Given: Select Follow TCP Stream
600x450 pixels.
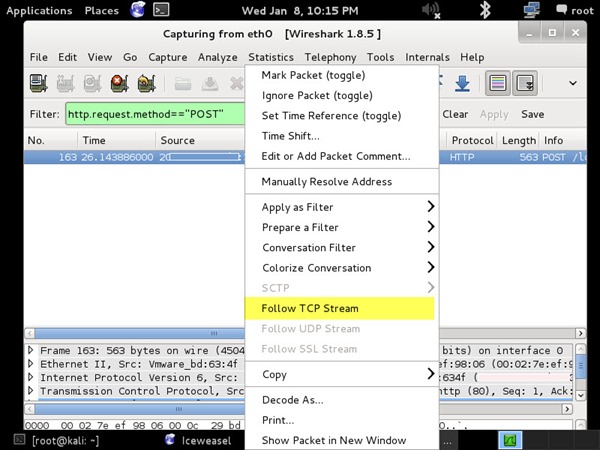Looking at the screenshot, I should point(340,308).
